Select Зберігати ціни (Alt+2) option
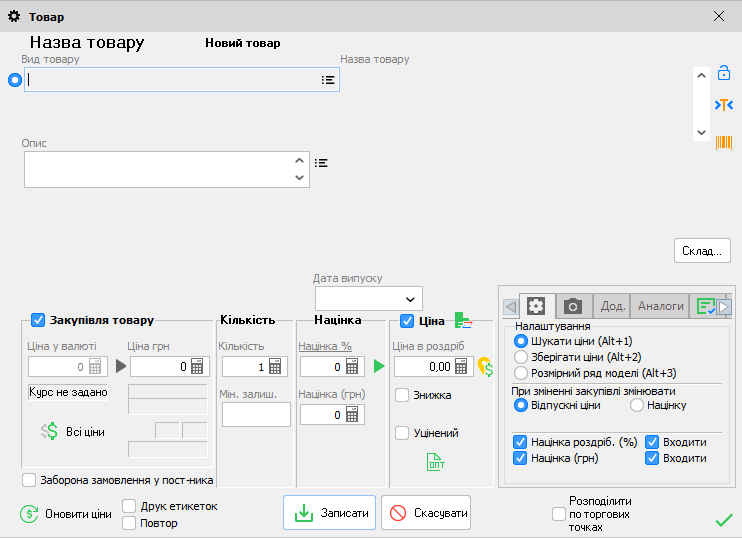 pyautogui.click(x=521, y=357)
